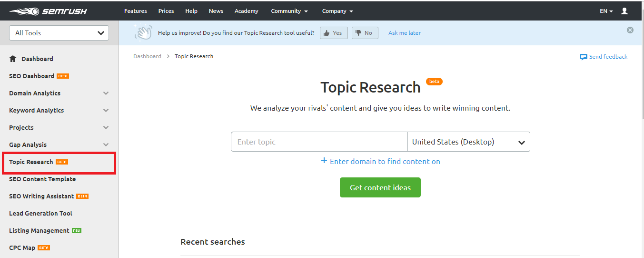Screen dimensions: 644x258
Task: Vote Yes on tool usefulness
Action: (334, 33)
